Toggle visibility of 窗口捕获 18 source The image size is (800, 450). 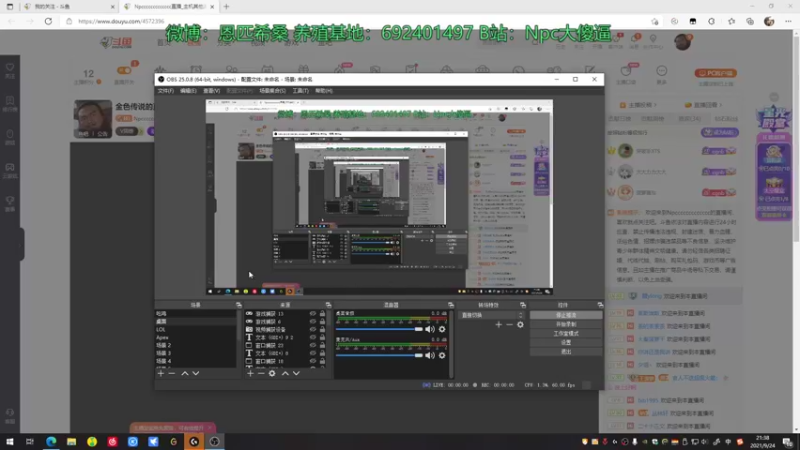tap(313, 361)
